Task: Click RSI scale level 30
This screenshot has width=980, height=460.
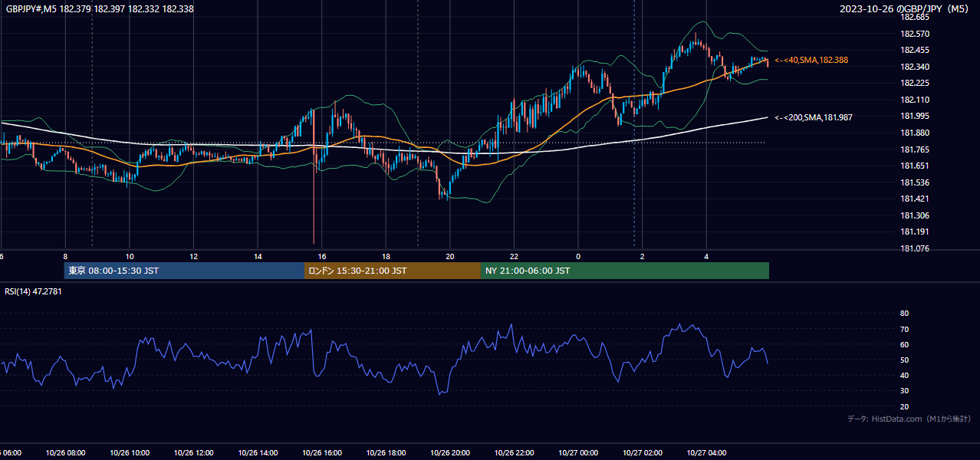Action: click(x=904, y=391)
